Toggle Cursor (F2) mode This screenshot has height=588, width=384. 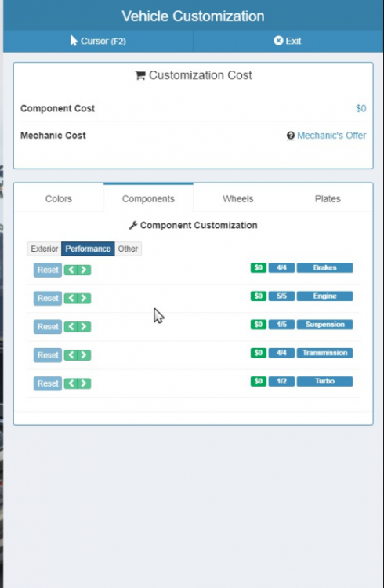pyautogui.click(x=98, y=41)
